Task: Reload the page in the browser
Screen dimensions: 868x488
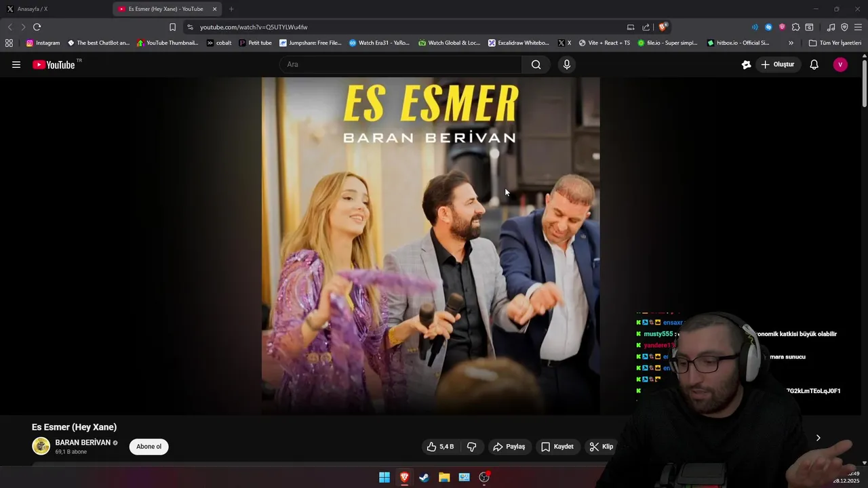Action: coord(37,27)
